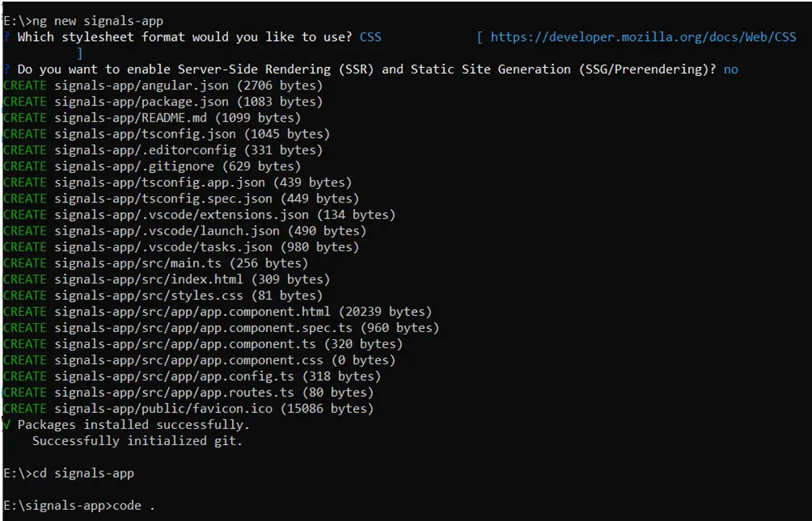The height and width of the screenshot is (521, 812).
Task: Click the 'Packages installed successfully' message
Action: pyautogui.click(x=133, y=425)
